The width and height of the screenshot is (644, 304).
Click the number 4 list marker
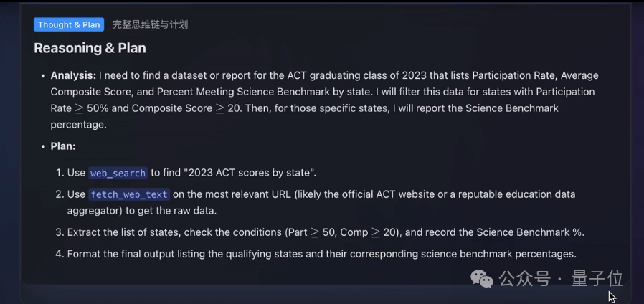pyautogui.click(x=59, y=254)
